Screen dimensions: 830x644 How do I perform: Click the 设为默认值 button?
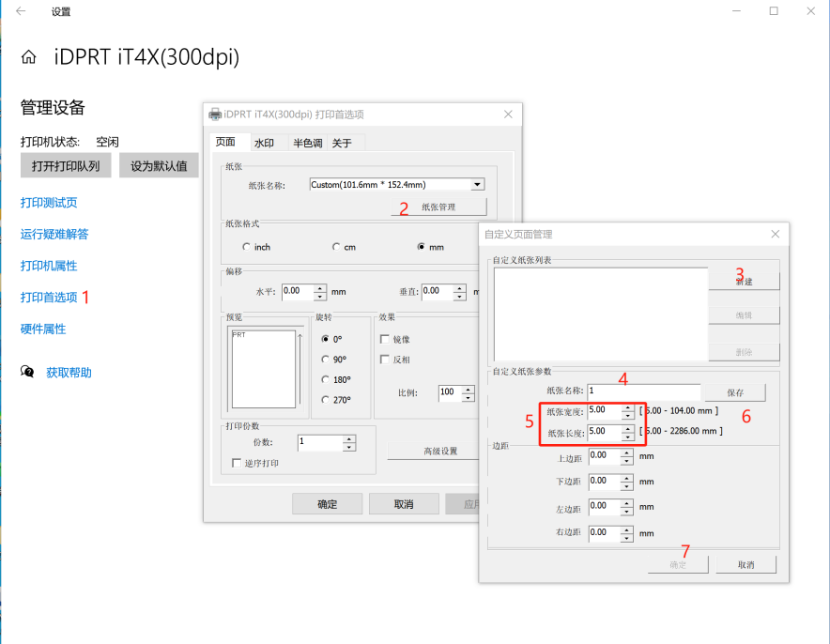pos(159,165)
